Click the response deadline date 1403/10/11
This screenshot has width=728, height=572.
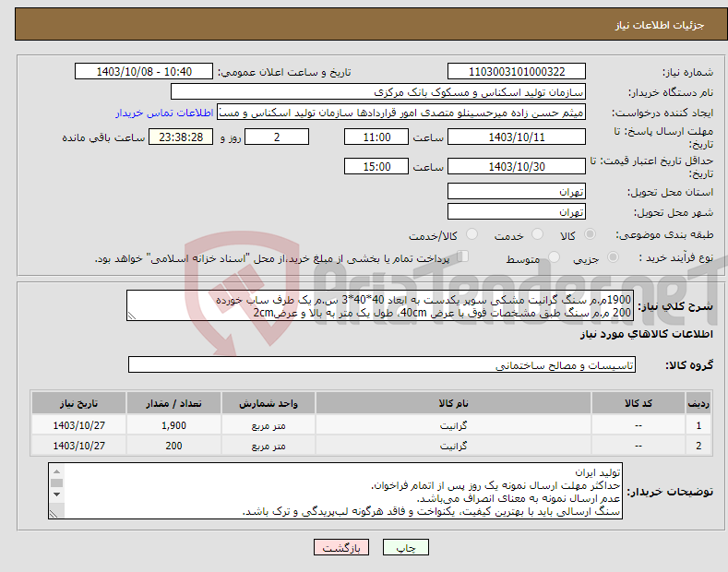click(517, 137)
